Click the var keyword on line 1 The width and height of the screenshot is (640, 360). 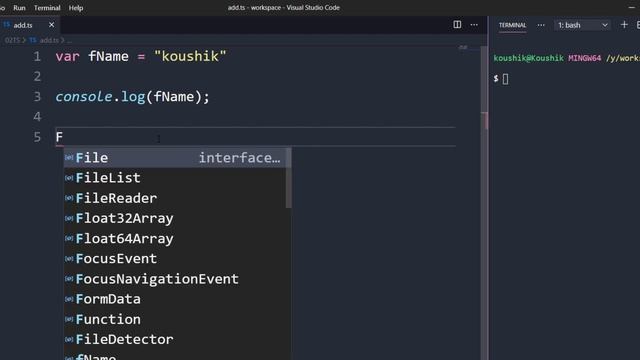tap(67, 56)
